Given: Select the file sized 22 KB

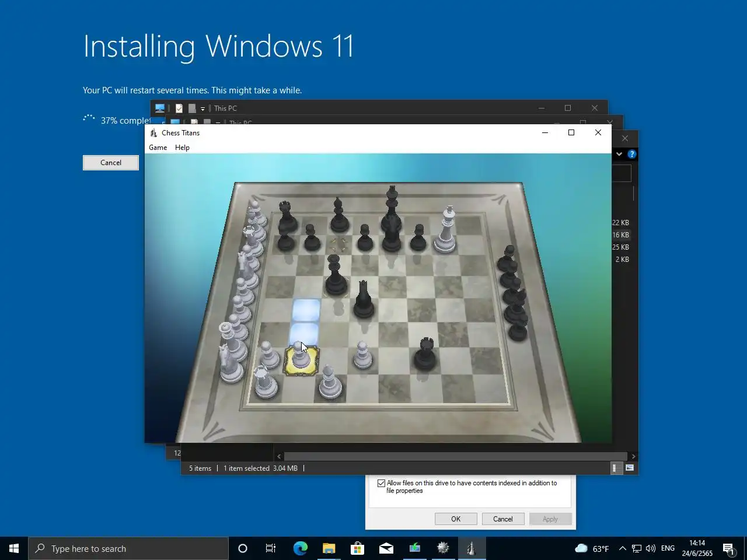Looking at the screenshot, I should pyautogui.click(x=620, y=223).
